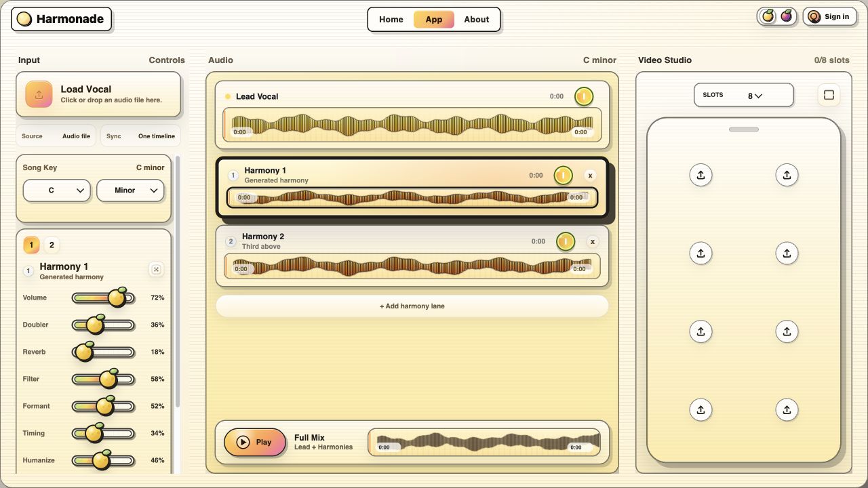
Task: Select the App tab
Action: click(434, 20)
